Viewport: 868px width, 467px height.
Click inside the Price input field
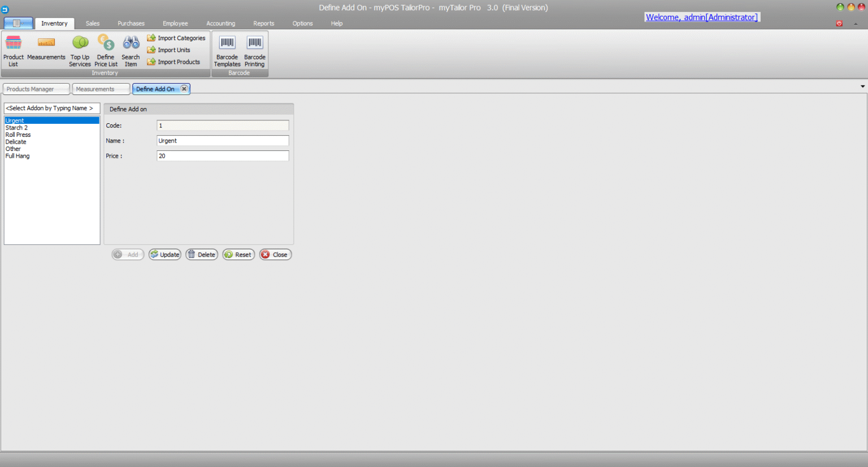pos(222,155)
